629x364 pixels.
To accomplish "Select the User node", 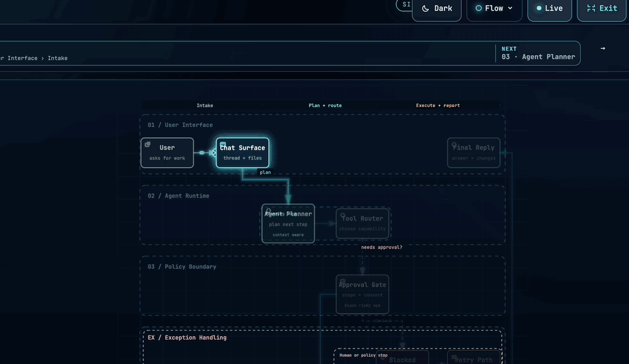I will click(167, 152).
